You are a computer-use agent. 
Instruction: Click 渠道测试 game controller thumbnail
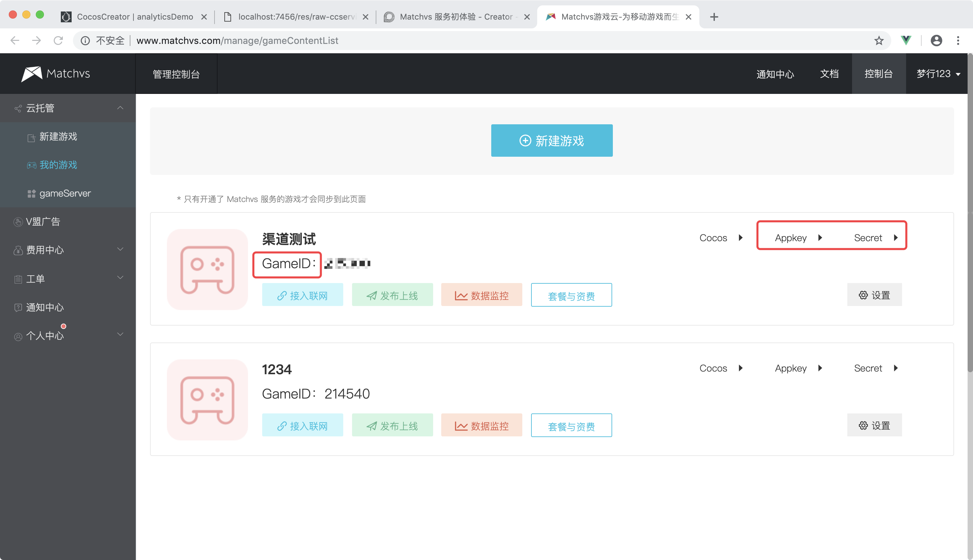pyautogui.click(x=207, y=270)
